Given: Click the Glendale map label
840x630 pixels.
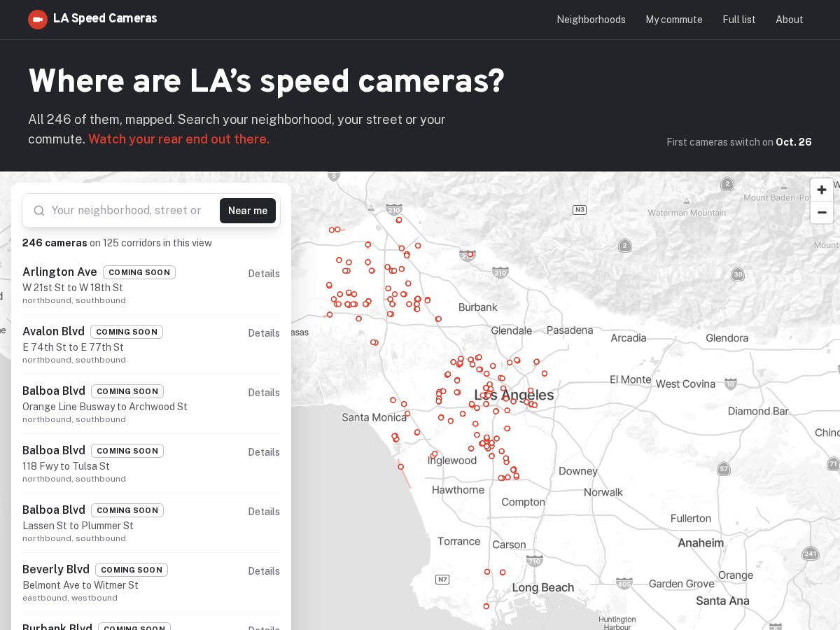Looking at the screenshot, I should pyautogui.click(x=512, y=330).
